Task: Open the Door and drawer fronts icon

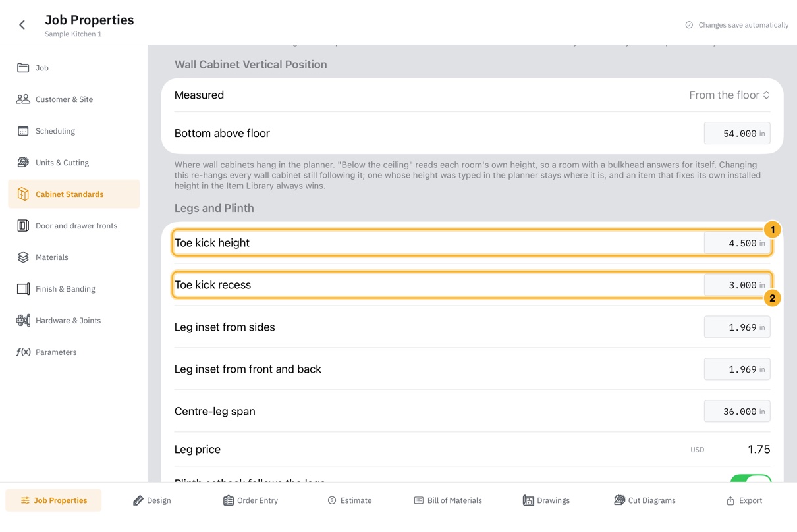Action: [23, 226]
